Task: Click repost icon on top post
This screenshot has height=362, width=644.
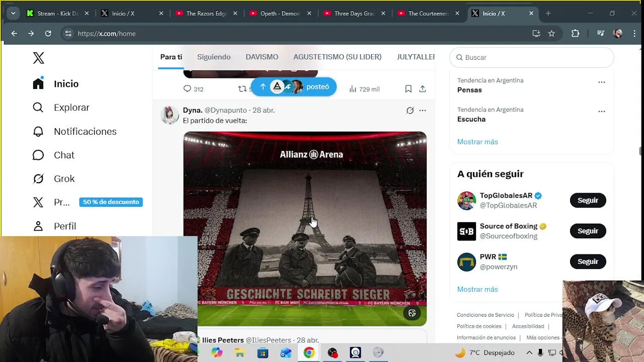Action: 243,89
